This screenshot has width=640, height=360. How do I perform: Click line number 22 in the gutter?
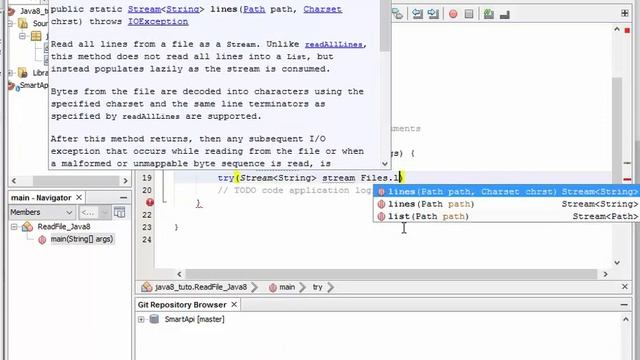click(147, 215)
